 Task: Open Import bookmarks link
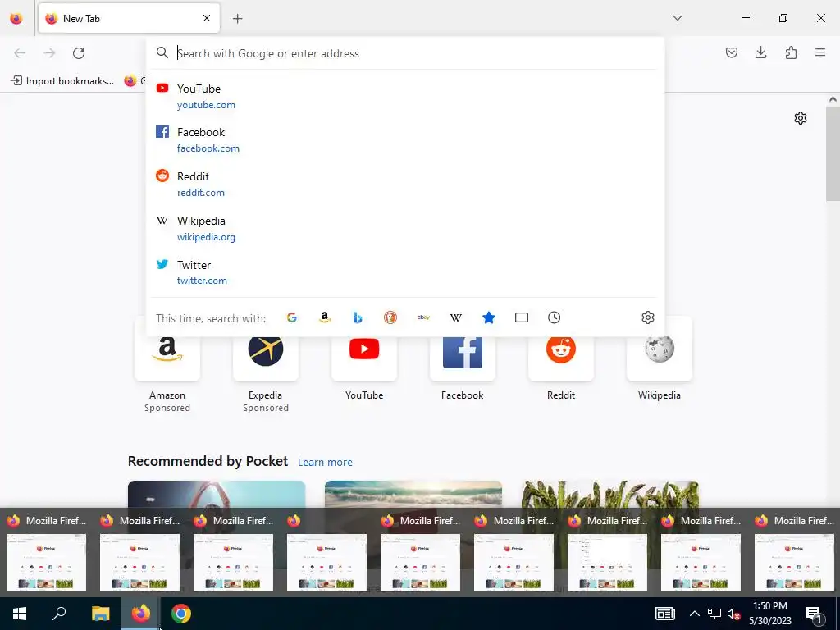62,81
